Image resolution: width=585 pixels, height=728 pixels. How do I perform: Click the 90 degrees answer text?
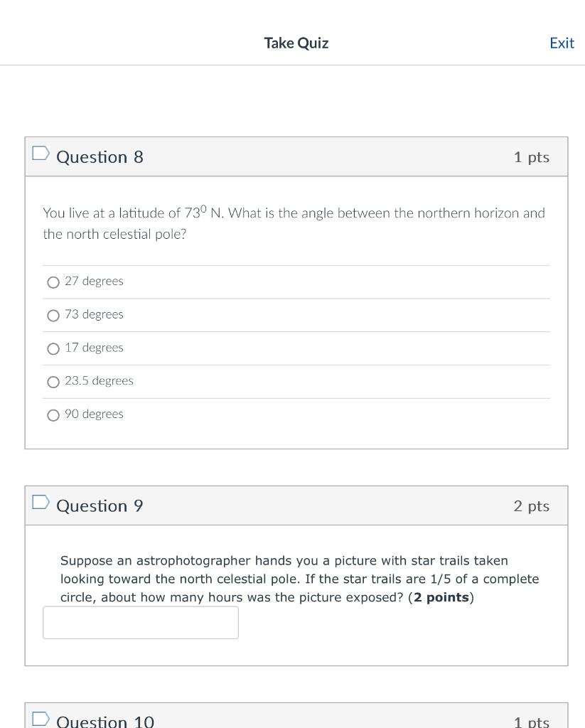[95, 414]
